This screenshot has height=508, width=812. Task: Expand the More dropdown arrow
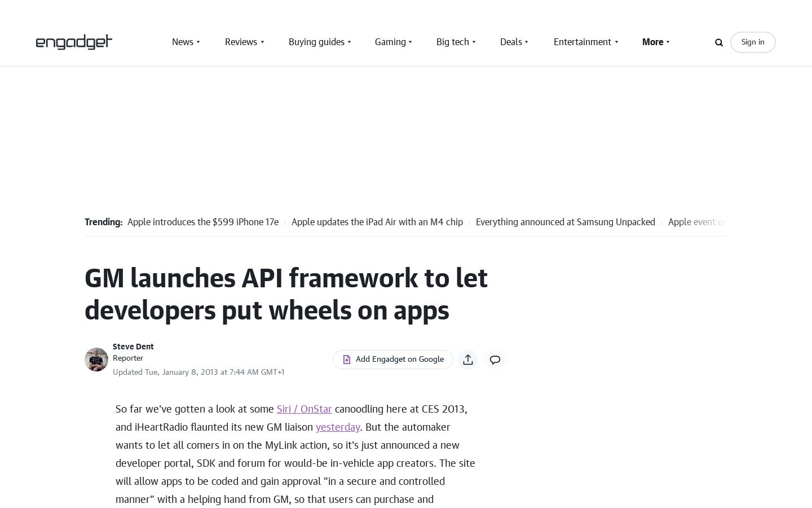pos(668,42)
